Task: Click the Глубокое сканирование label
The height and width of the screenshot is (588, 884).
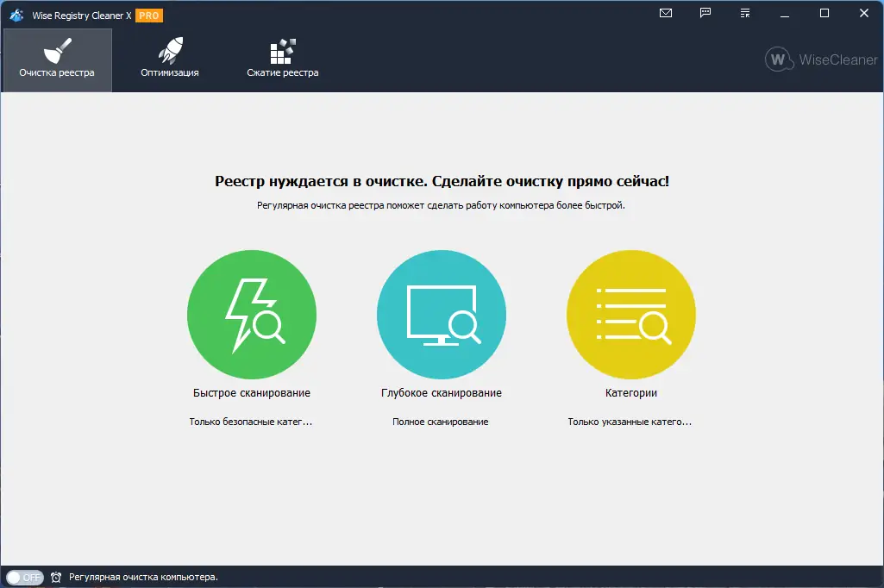Action: [441, 392]
